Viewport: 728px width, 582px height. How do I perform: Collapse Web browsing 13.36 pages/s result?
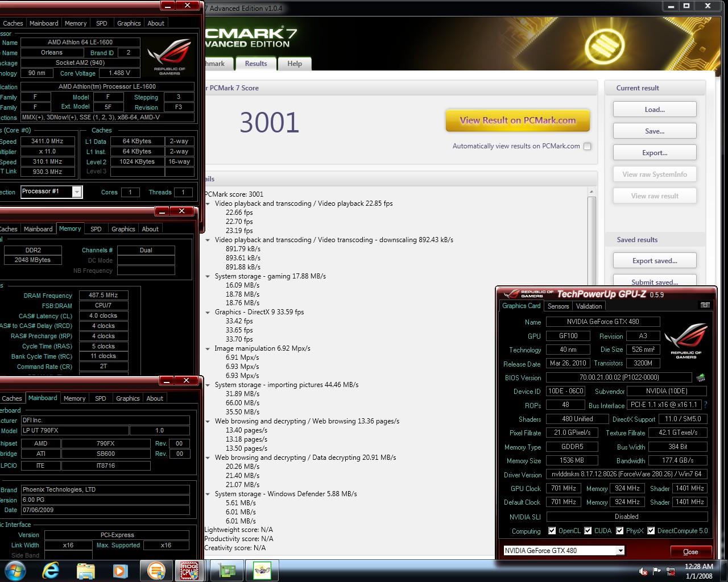(x=208, y=421)
